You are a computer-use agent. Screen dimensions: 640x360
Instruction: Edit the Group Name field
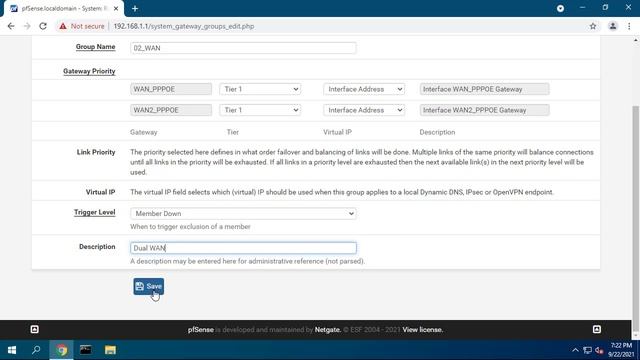coord(243,48)
